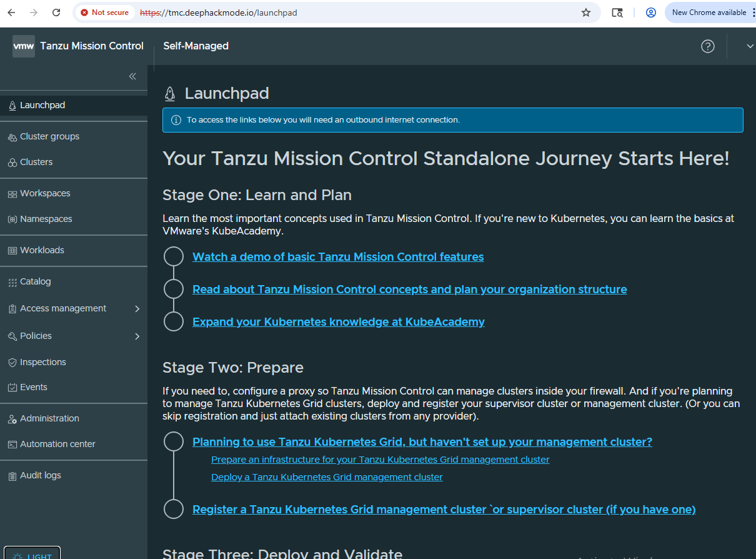
Task: Click 'Stage One: Learn and Plan' heading
Action: click(x=257, y=195)
